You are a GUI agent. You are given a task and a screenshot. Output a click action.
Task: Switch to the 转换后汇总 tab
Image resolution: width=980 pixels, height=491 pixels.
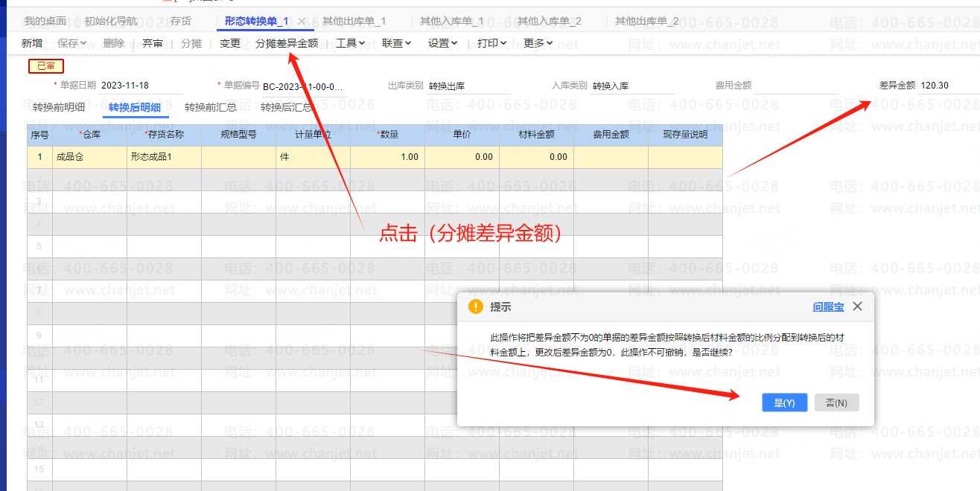pyautogui.click(x=287, y=107)
